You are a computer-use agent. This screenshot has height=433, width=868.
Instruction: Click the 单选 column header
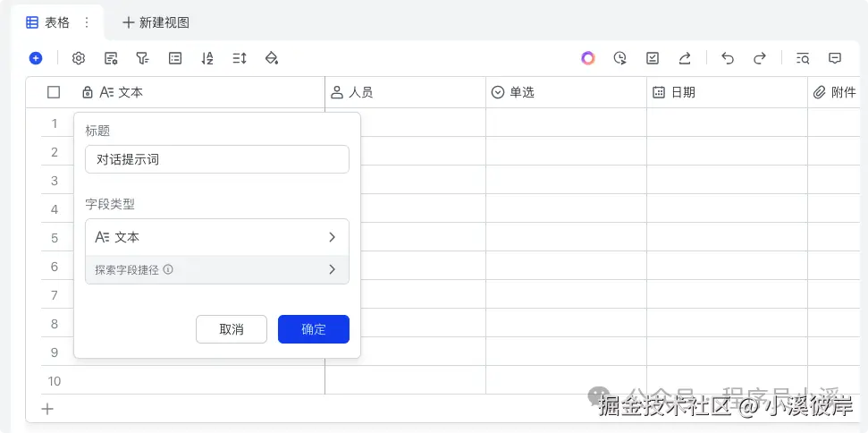tap(567, 92)
